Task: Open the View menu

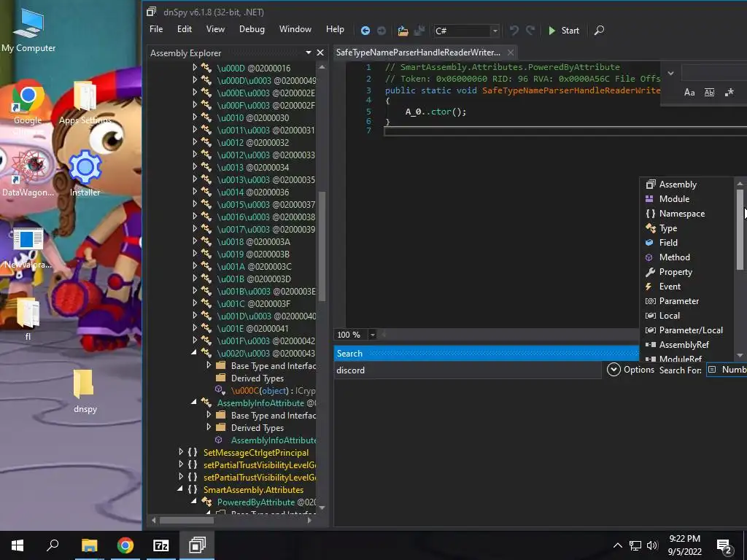Action: (x=215, y=29)
